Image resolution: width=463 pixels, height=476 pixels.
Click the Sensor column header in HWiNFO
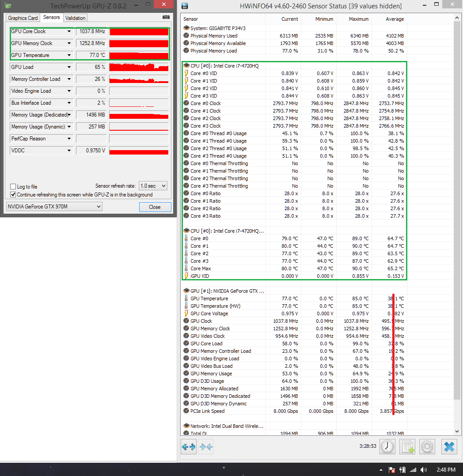point(223,19)
